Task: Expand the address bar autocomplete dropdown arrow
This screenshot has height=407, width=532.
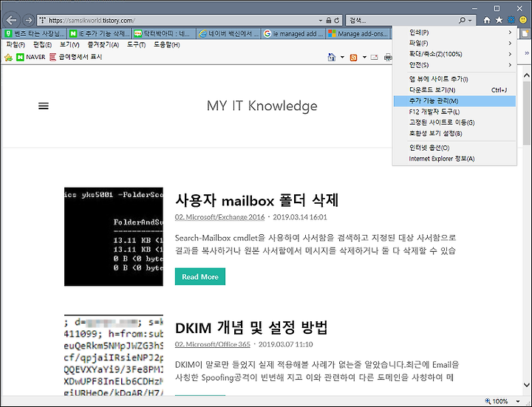Action: coord(320,21)
